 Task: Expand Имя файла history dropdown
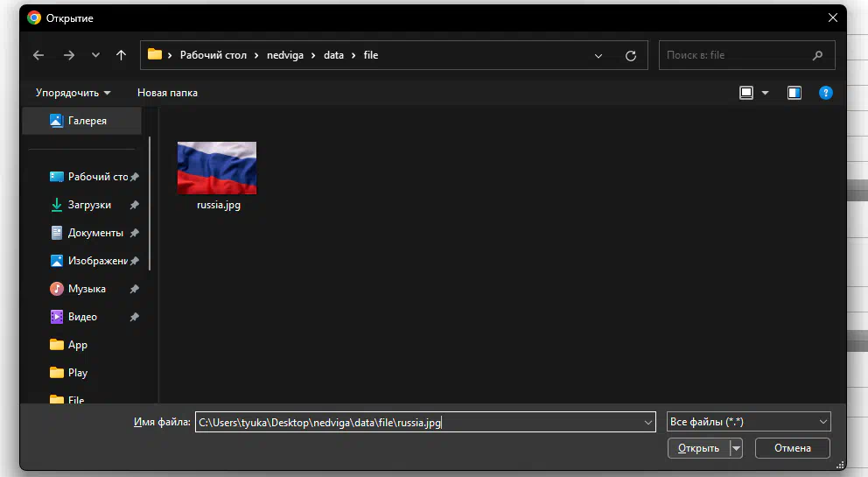648,423
